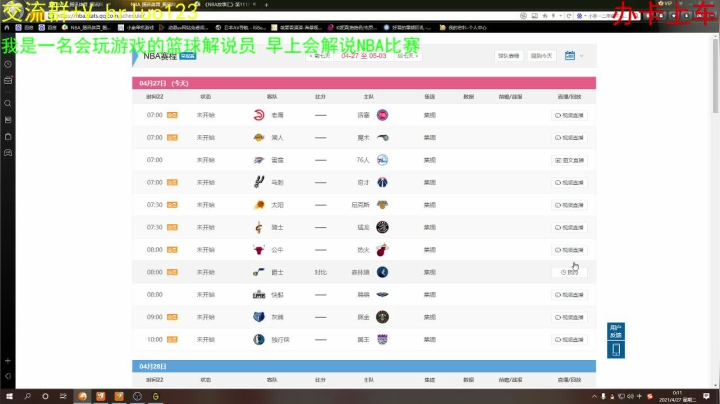This screenshot has width=720, height=404.
Task: Click the 76人 team name
Action: coord(363,160)
